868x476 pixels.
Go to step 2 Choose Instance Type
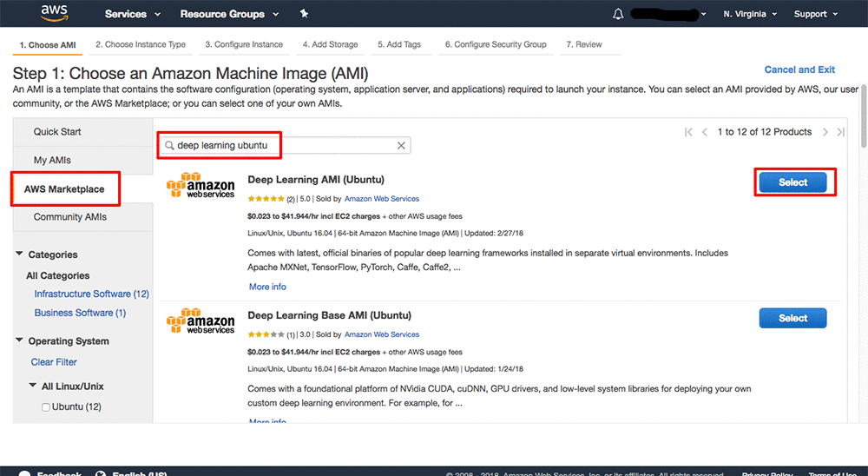click(x=141, y=44)
